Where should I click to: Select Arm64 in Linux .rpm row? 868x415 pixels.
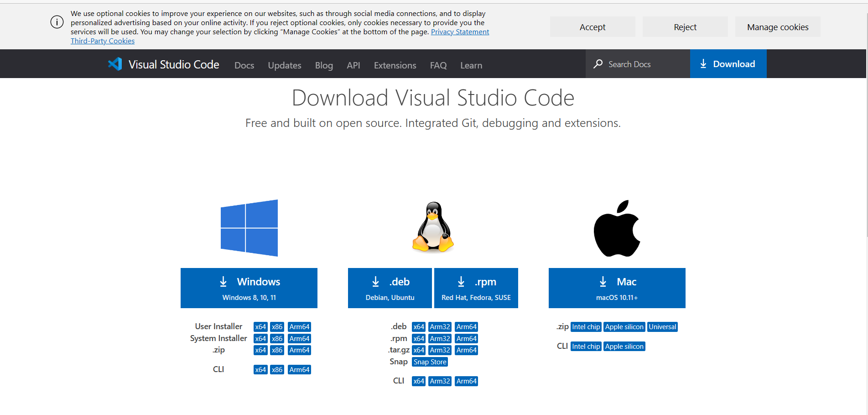point(467,339)
